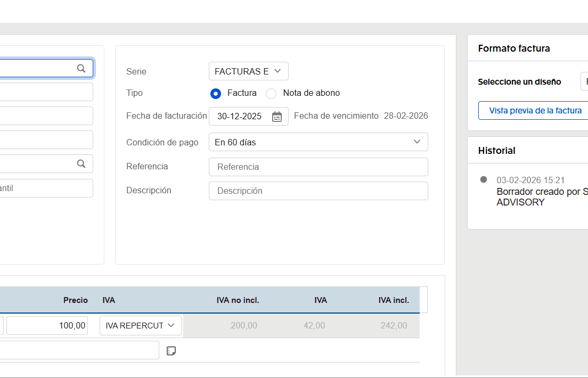Click the grey dot of the Historial entry
This screenshot has width=588, height=378.
[484, 180]
